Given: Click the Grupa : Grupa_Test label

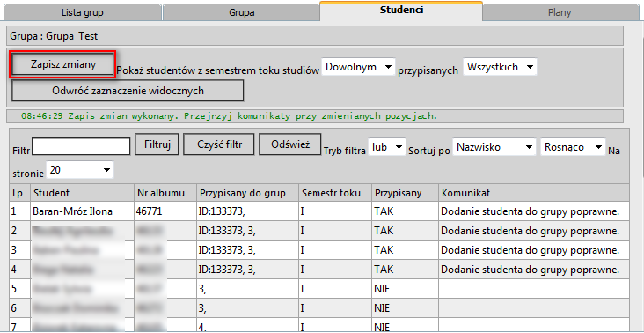Looking at the screenshot, I should point(55,36).
